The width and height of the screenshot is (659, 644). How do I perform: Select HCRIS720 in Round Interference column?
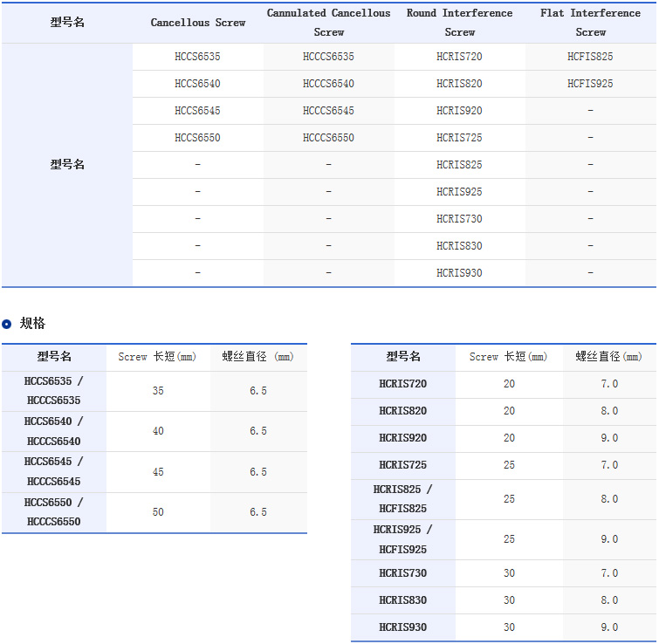(x=459, y=57)
